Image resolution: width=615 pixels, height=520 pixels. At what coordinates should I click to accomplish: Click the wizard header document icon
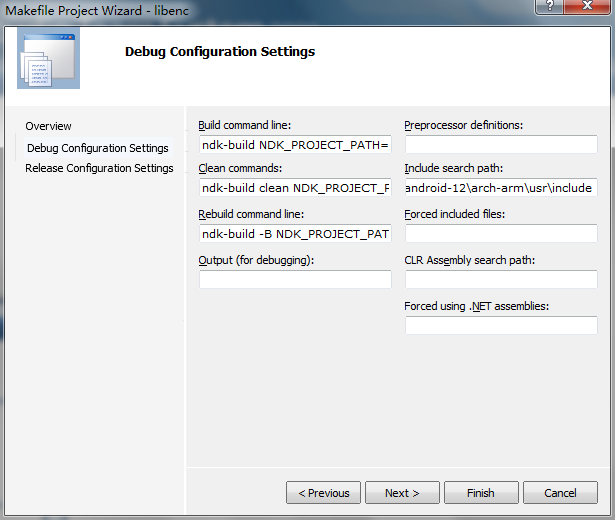pyautogui.click(x=46, y=60)
